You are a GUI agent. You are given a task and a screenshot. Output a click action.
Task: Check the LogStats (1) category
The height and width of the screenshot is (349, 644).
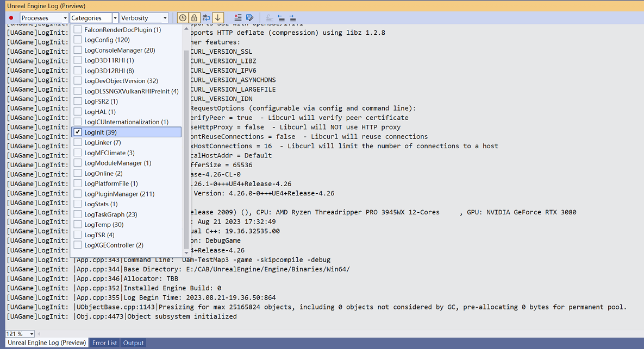78,204
